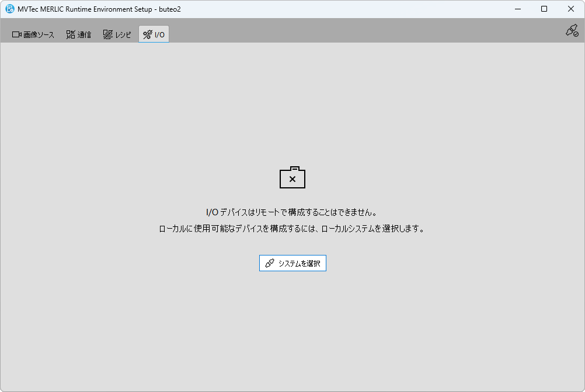Select the I/O tab label
This screenshot has height=392, width=585.
pyautogui.click(x=159, y=35)
